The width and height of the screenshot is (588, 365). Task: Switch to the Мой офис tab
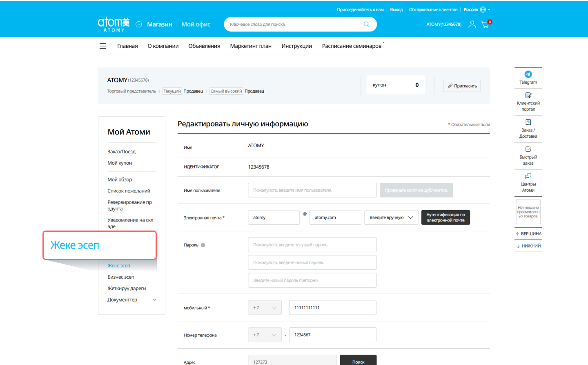[196, 25]
